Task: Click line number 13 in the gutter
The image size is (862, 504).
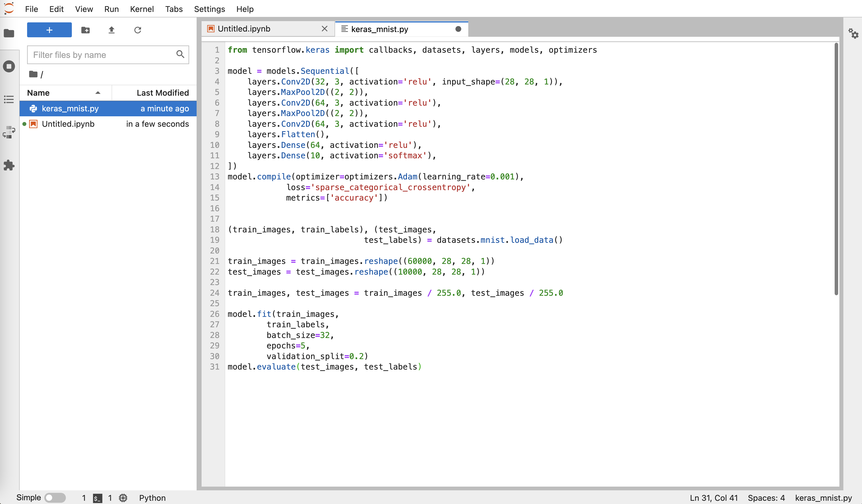Action: coord(215,176)
